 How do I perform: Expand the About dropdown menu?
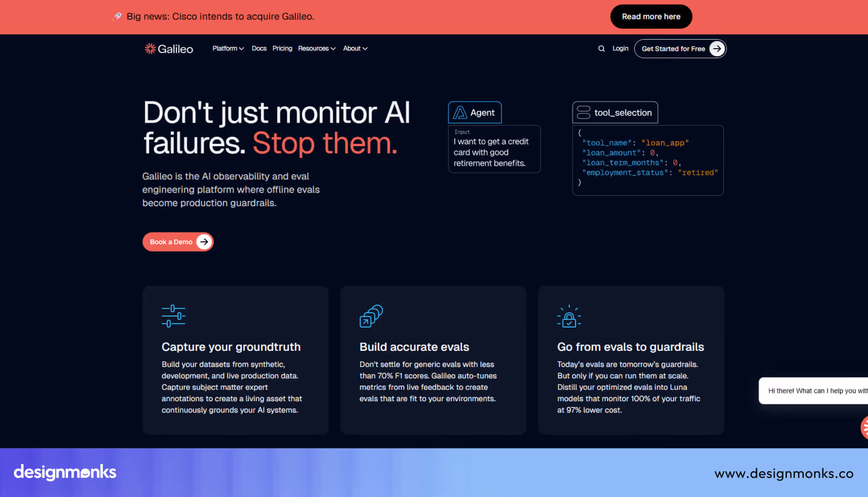click(x=355, y=49)
